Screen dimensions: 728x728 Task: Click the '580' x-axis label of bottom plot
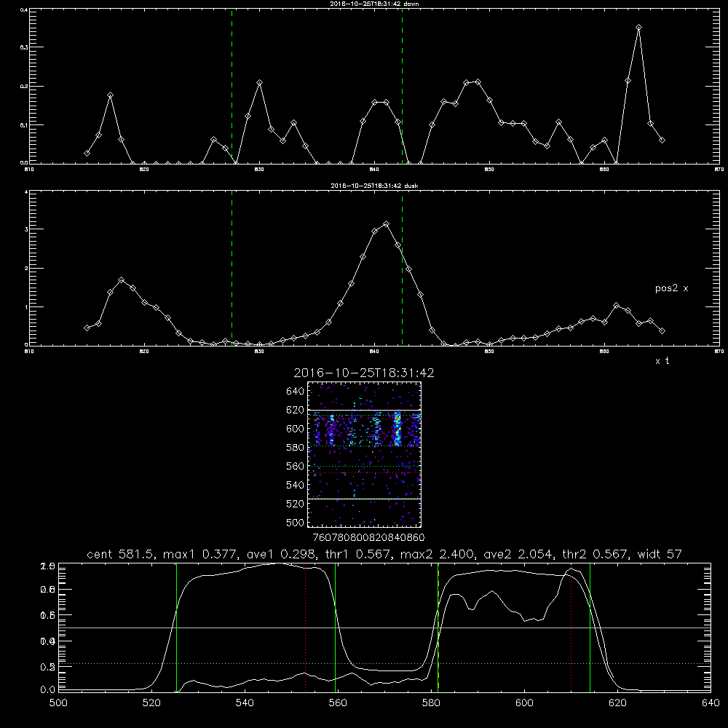pyautogui.click(x=431, y=703)
